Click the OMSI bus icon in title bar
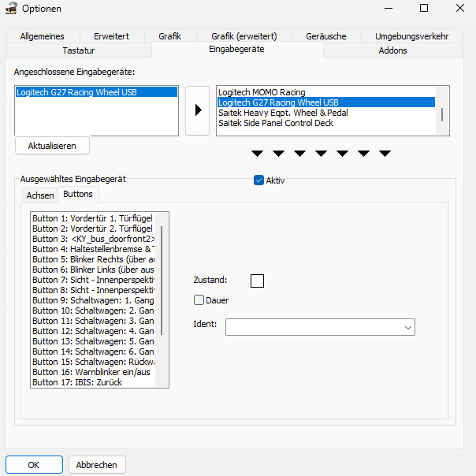Screen dimensions: 476x476 (11, 8)
